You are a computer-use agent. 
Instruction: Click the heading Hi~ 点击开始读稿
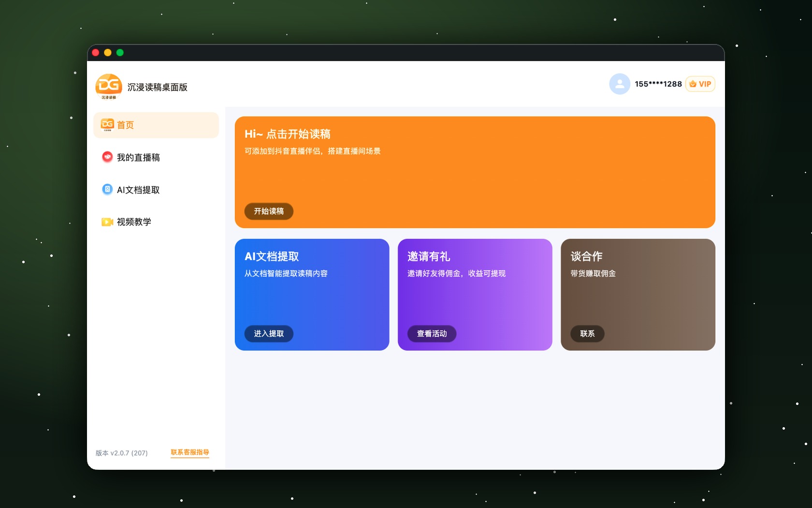(x=288, y=134)
